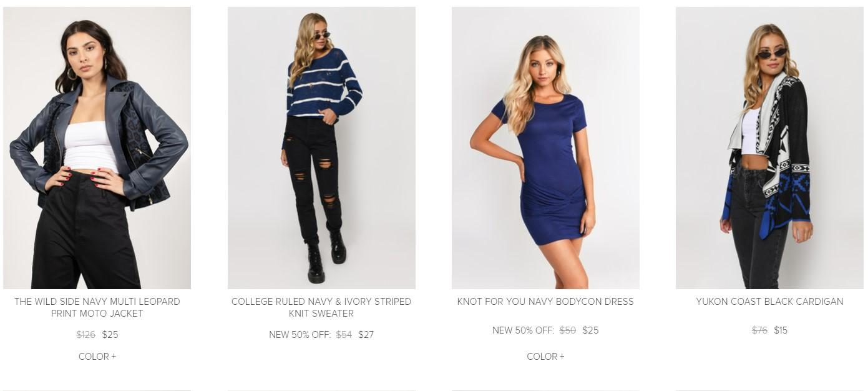Expand COLOR + under the bodycon dress
The height and width of the screenshot is (391, 868).
[x=545, y=357]
